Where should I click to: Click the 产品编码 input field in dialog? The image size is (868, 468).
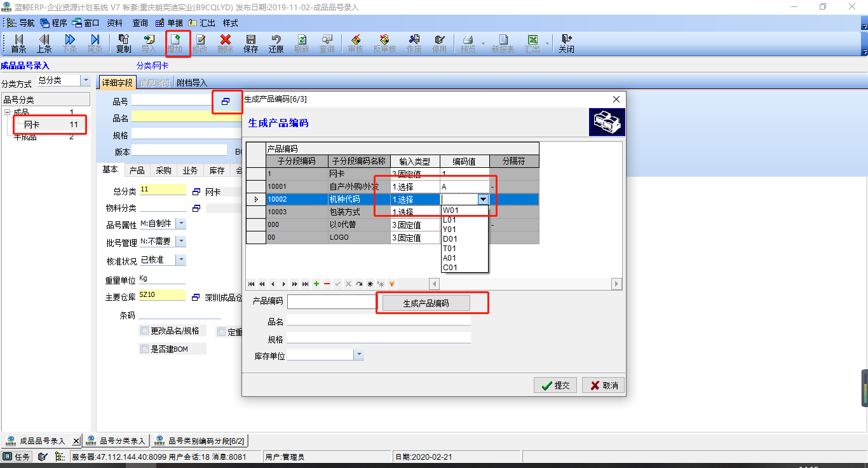pyautogui.click(x=332, y=302)
